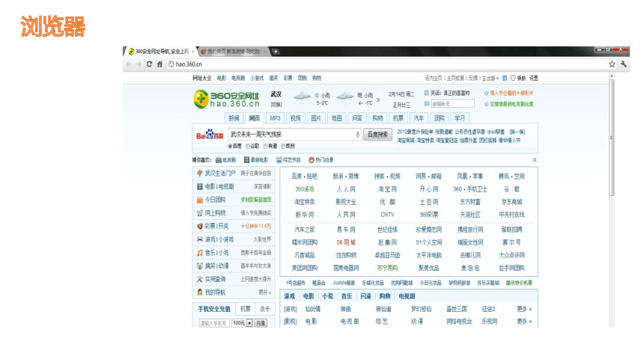Click the film icon beside 最新电影 in 猜你喜欢
Image resolution: width=644 pixels, height=362 pixels.
(246, 159)
